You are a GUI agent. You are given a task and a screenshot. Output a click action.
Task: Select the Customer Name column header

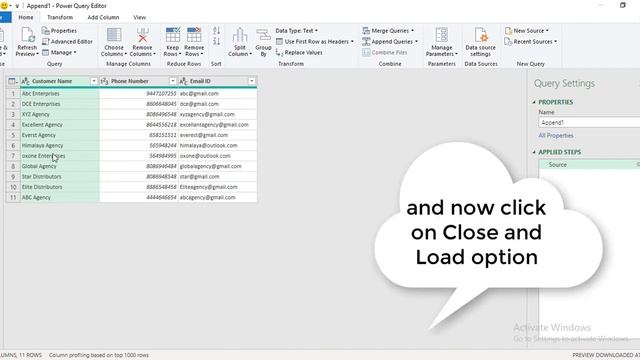pyautogui.click(x=60, y=81)
